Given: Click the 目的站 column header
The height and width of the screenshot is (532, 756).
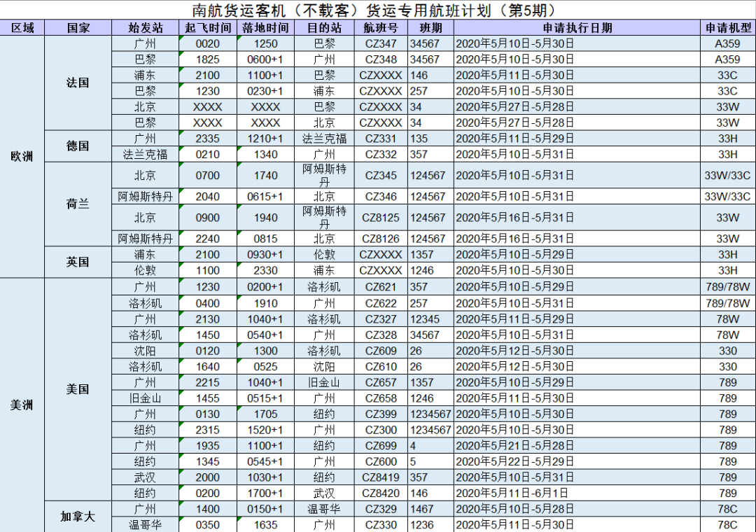Looking at the screenshot, I should pyautogui.click(x=324, y=28).
